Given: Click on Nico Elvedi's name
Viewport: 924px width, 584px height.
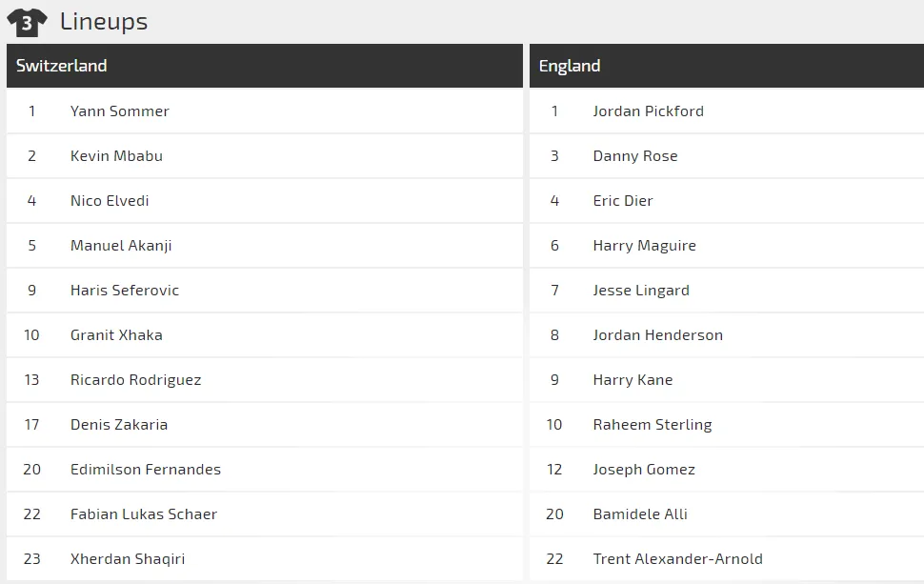Looking at the screenshot, I should [110, 201].
